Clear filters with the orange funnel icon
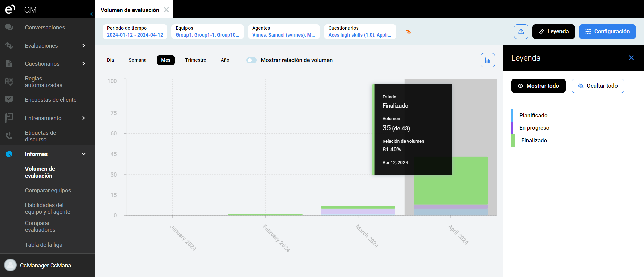 [x=408, y=31]
